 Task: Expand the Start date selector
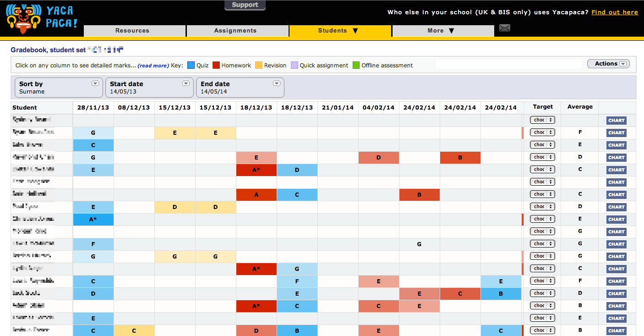[186, 83]
